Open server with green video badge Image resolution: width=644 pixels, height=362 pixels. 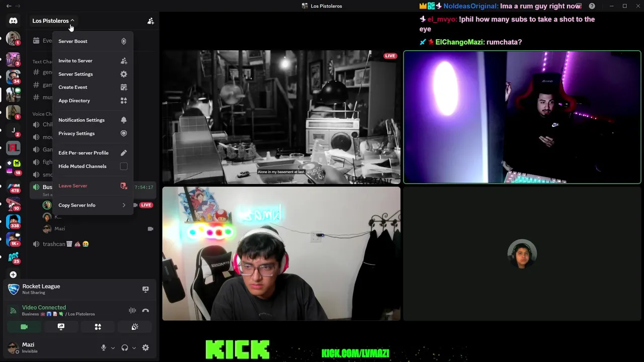click(13, 94)
